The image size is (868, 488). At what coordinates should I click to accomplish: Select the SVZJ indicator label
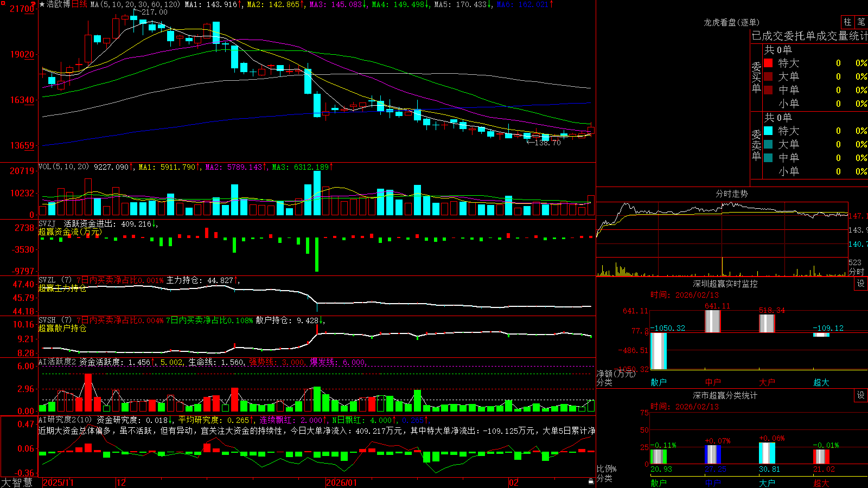coord(47,224)
